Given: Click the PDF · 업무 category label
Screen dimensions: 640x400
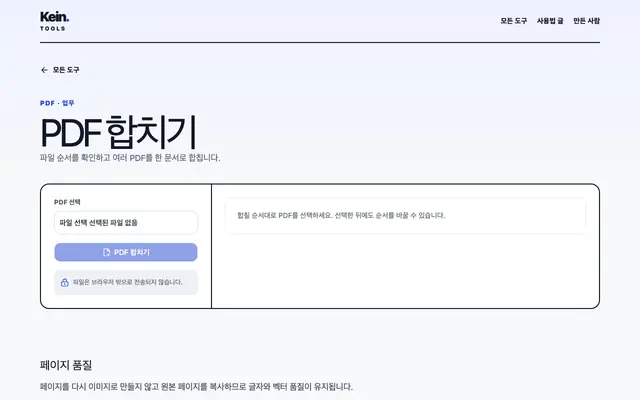Looking at the screenshot, I should pyautogui.click(x=57, y=103).
